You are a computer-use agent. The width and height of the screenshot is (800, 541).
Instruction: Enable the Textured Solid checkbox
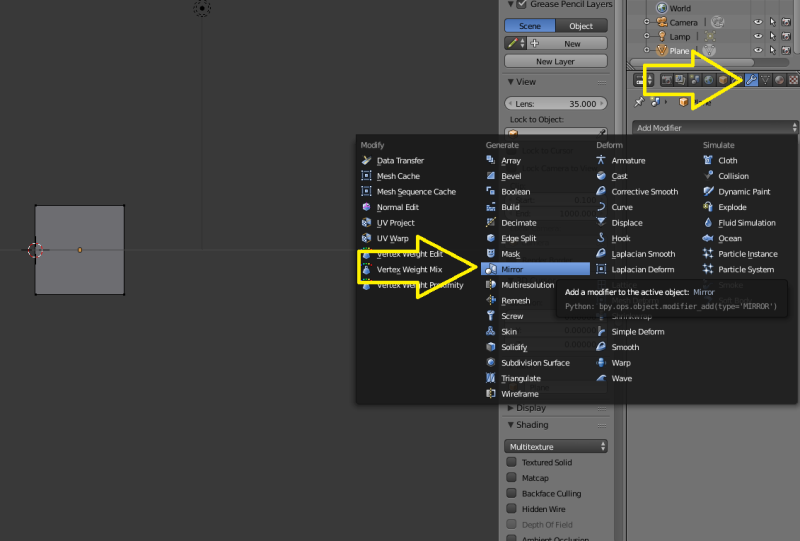point(511,462)
